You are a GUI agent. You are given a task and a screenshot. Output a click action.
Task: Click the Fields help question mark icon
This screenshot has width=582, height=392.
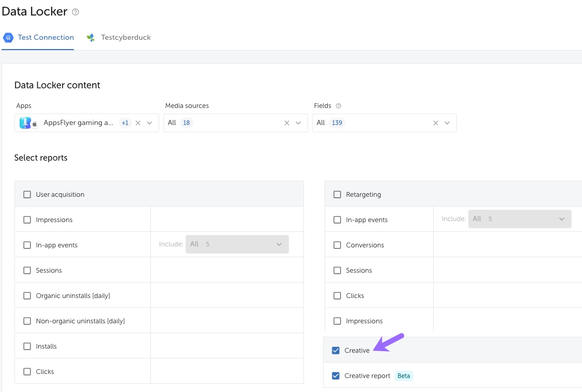click(x=339, y=106)
